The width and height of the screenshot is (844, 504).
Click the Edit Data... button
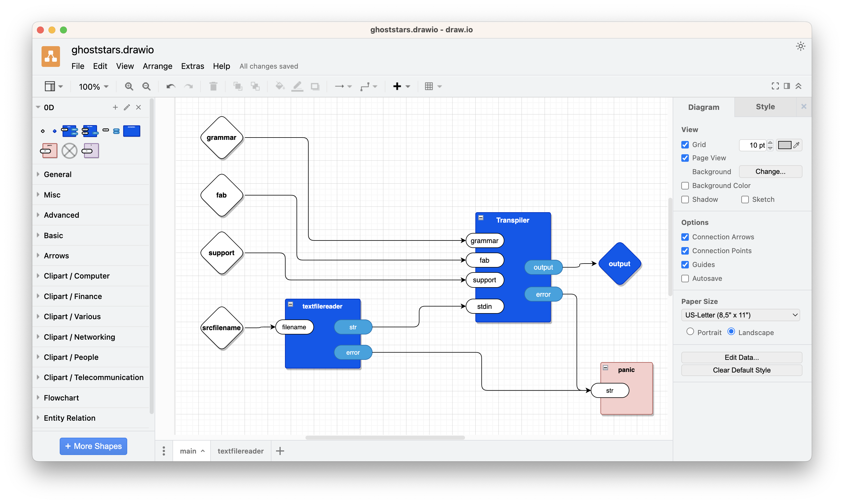pyautogui.click(x=741, y=357)
